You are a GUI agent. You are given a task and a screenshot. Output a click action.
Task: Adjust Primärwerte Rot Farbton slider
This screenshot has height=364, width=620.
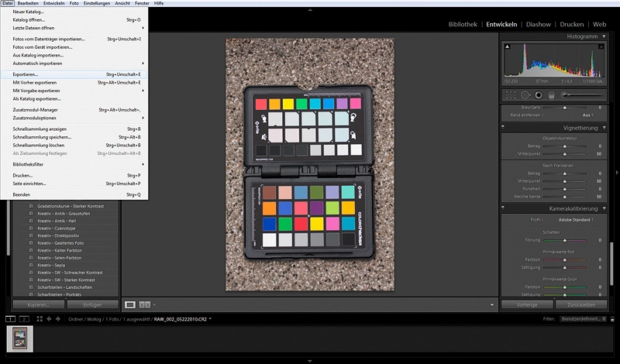tap(565, 259)
